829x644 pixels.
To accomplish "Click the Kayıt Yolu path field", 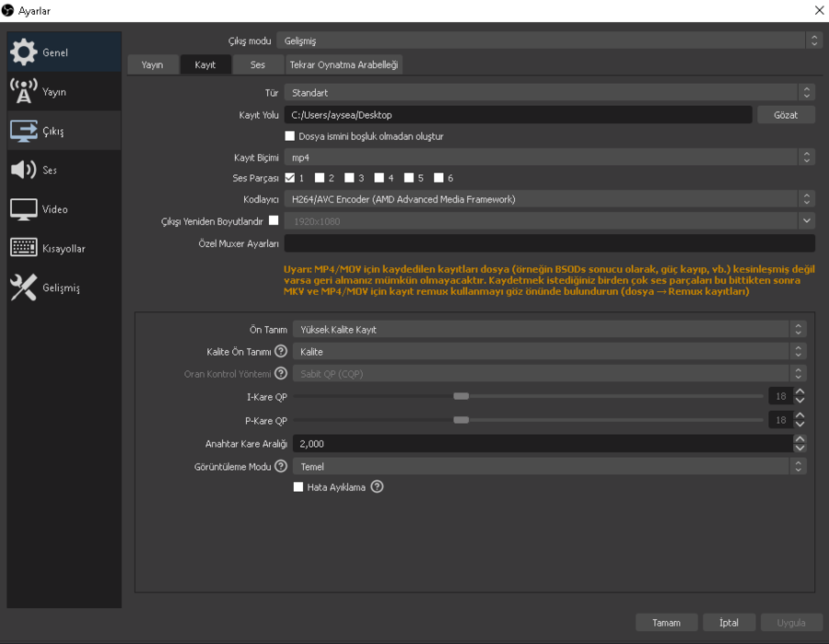I will pyautogui.click(x=518, y=115).
